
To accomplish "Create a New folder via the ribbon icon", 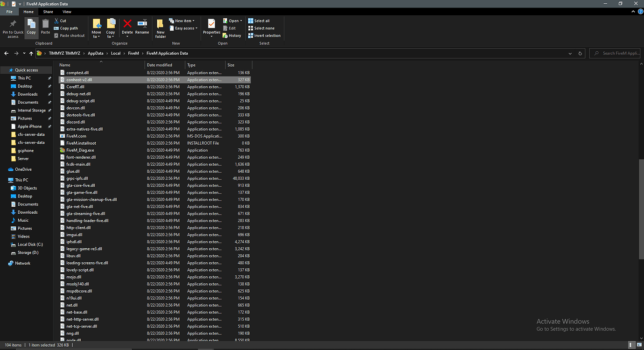I will click(160, 27).
